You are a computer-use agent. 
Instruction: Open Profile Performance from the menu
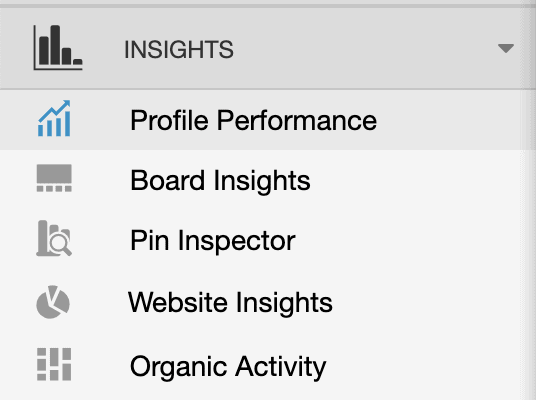click(x=253, y=120)
